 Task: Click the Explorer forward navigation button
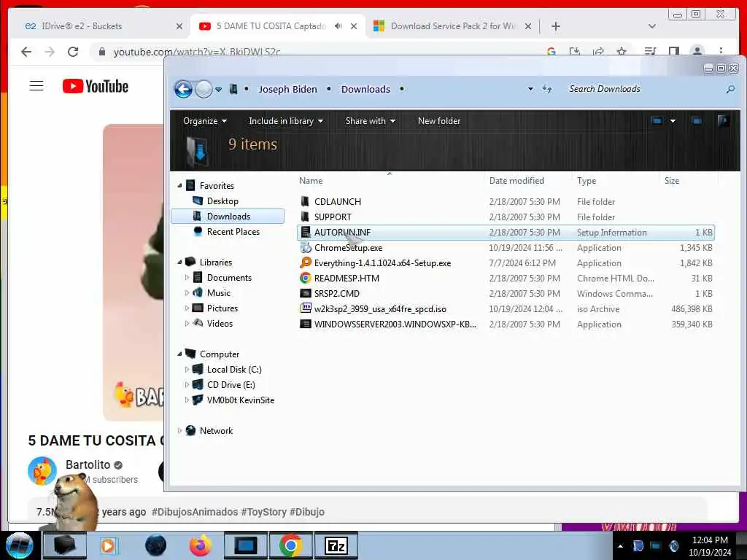point(204,89)
